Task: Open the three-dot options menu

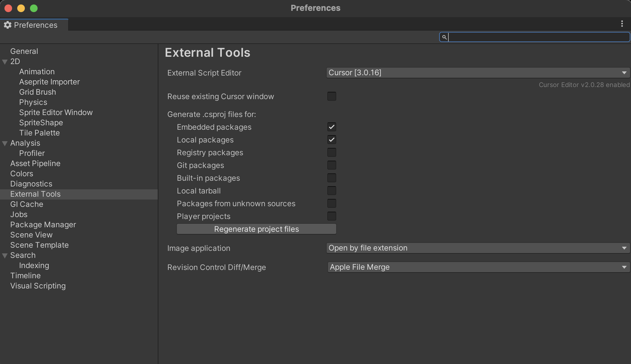Action: (x=622, y=24)
